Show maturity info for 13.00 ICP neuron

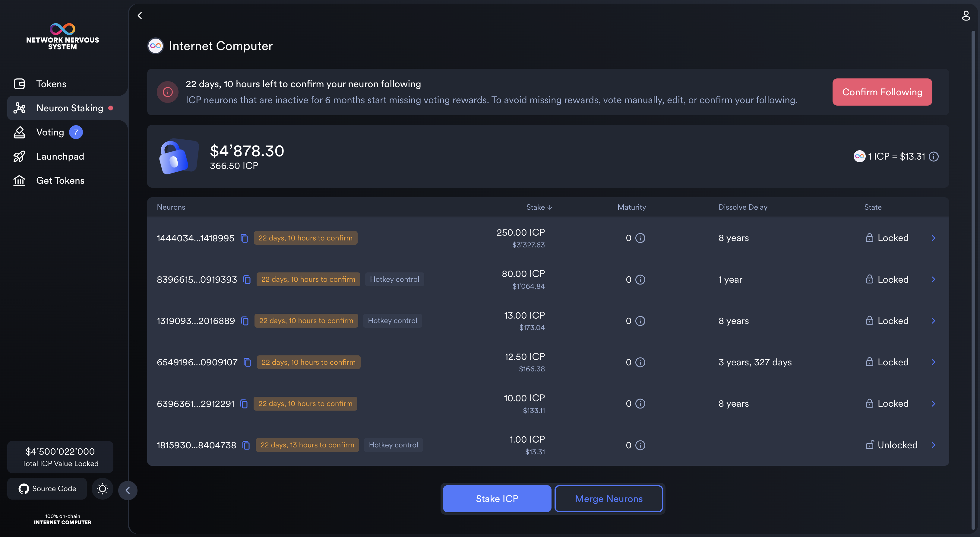tap(640, 321)
